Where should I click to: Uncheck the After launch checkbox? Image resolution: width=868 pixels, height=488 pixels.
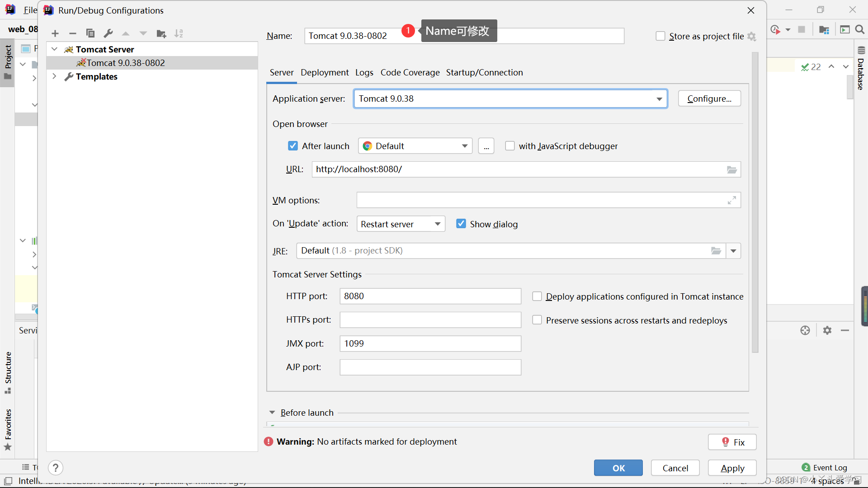(x=293, y=146)
